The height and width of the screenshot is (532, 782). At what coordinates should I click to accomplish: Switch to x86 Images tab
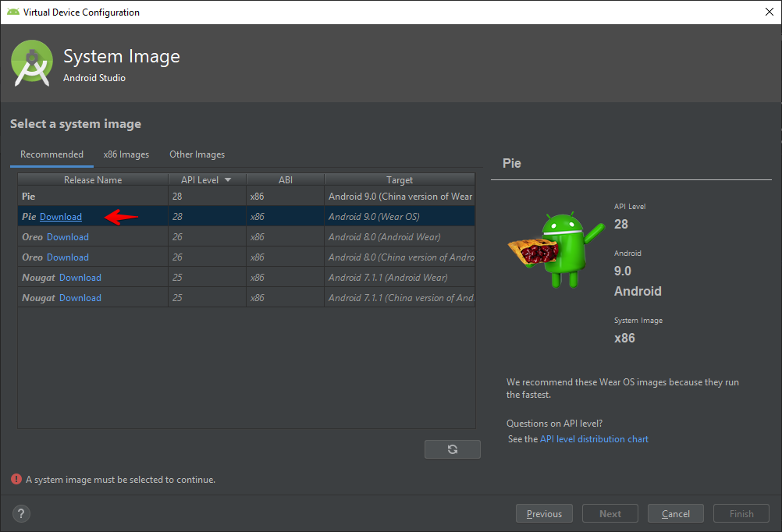tap(126, 154)
